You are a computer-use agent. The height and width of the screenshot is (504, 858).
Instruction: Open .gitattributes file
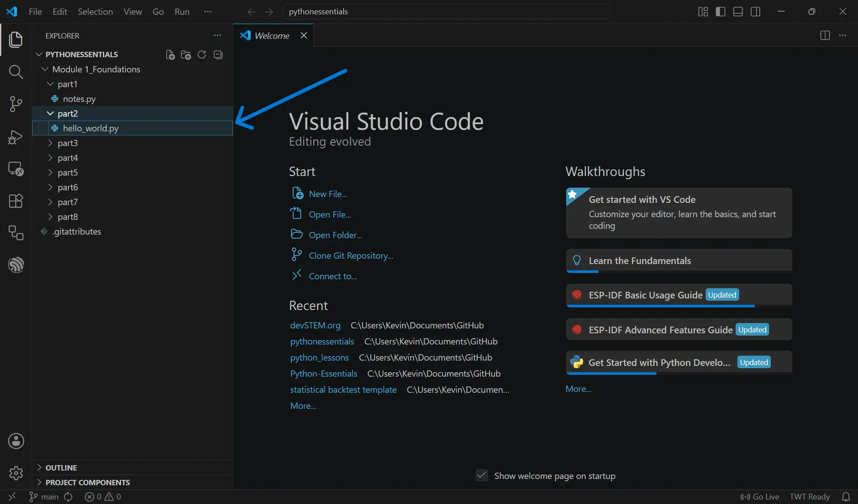pos(132,231)
